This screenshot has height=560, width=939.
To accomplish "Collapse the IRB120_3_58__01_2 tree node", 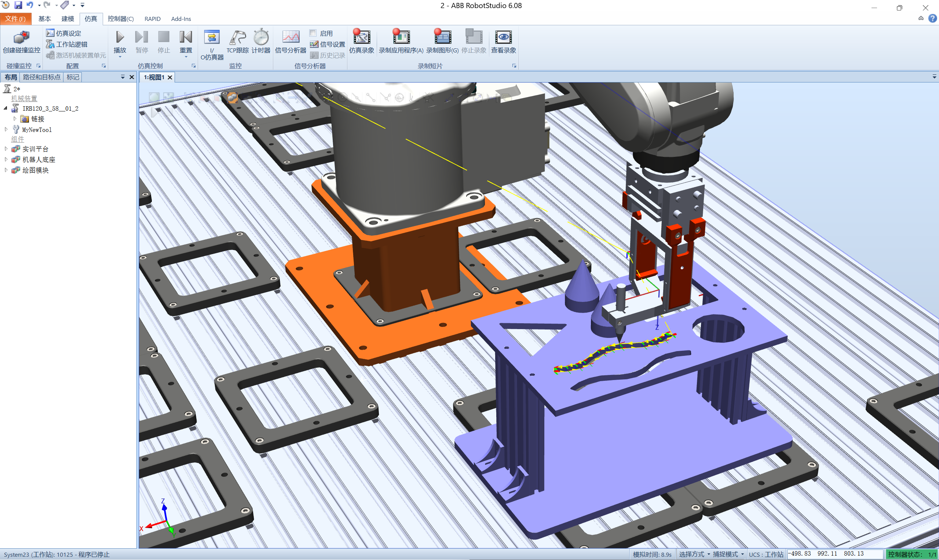I will click(6, 108).
